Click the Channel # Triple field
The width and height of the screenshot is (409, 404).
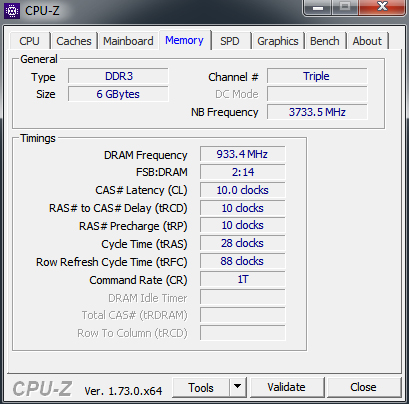[317, 76]
